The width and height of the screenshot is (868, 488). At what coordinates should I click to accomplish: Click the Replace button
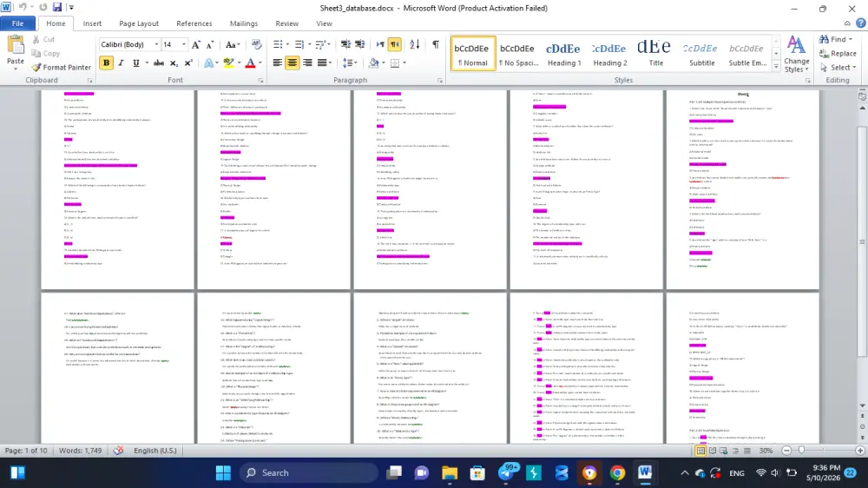pos(838,53)
